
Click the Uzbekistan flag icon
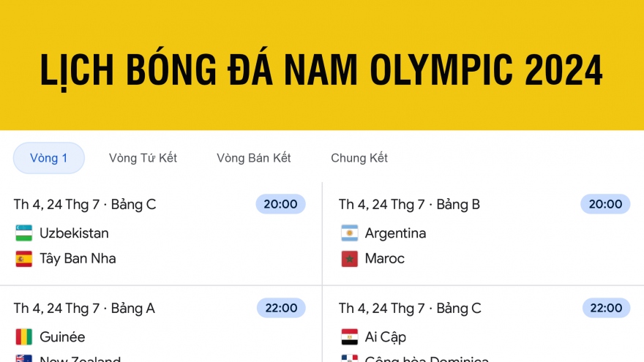point(24,233)
